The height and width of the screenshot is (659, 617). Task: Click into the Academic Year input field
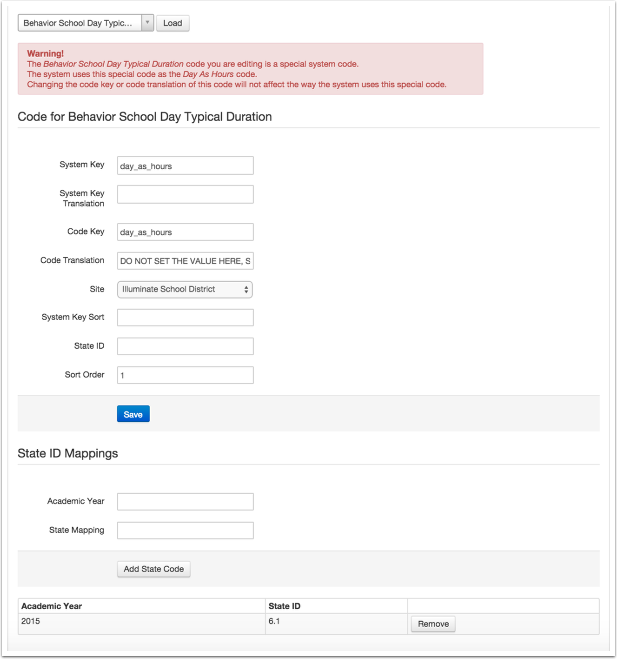[185, 502]
